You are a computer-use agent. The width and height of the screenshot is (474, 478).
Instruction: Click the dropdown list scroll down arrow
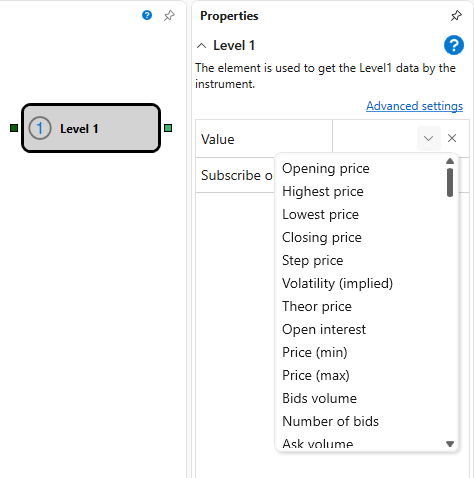click(450, 444)
